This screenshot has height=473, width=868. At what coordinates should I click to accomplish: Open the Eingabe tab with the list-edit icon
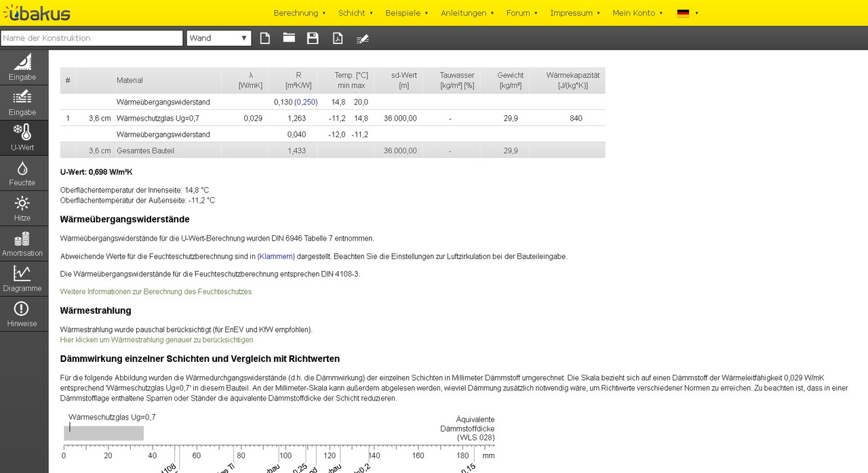(x=24, y=103)
